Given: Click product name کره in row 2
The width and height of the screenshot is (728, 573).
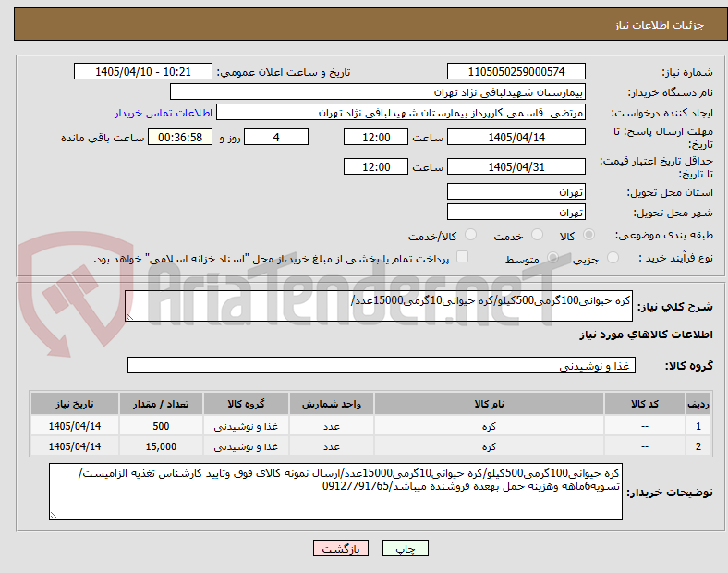Looking at the screenshot, I should pos(489,446).
